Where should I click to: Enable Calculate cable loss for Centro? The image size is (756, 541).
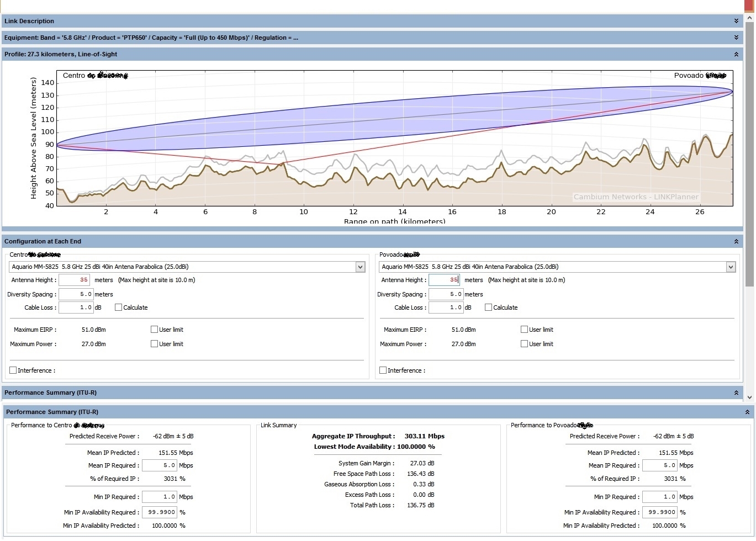pos(118,307)
